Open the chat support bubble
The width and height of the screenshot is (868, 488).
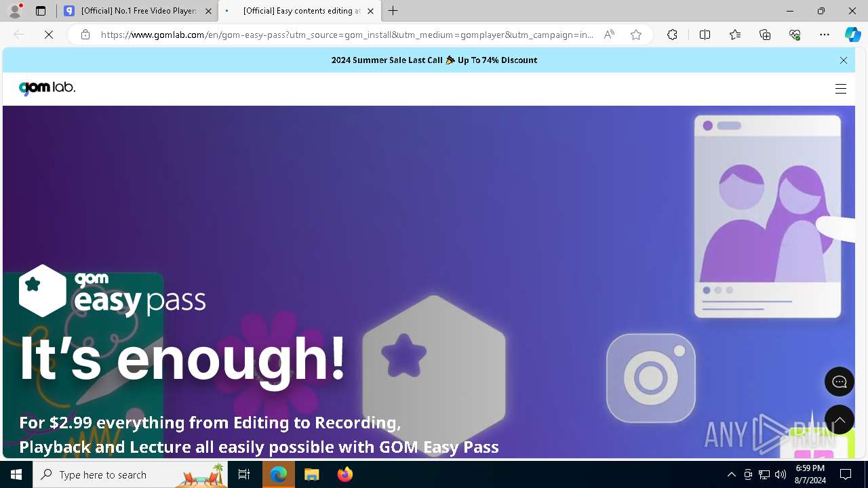[x=840, y=382]
